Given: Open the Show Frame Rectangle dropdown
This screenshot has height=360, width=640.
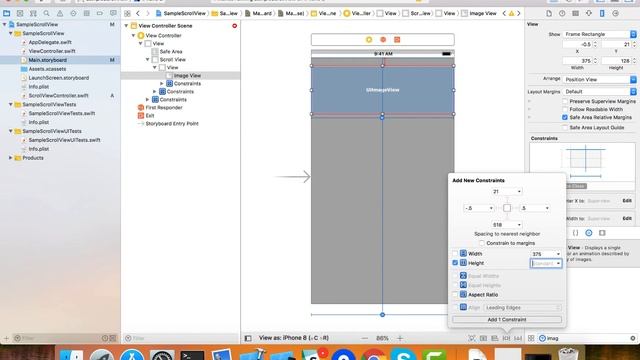Looking at the screenshot, I should point(600,34).
